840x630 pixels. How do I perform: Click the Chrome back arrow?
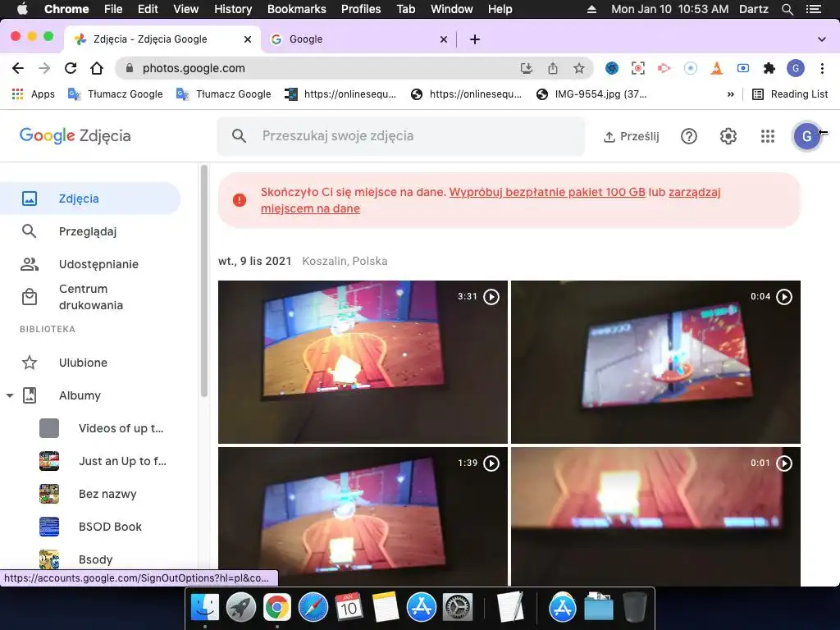18,68
